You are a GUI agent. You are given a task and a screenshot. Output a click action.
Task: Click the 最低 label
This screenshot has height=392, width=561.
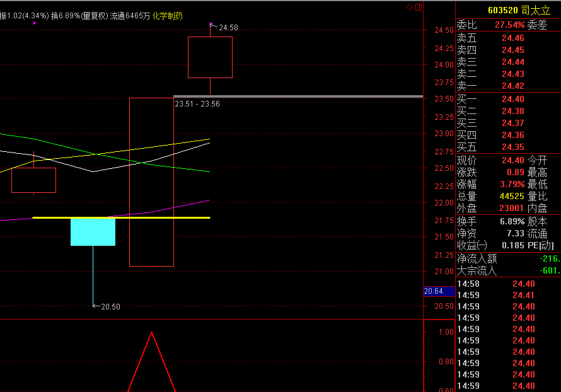click(538, 184)
